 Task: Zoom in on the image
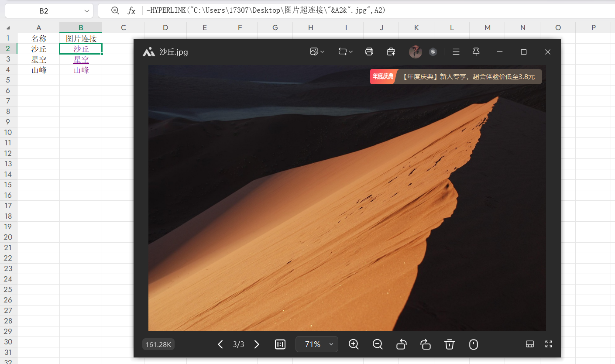tap(354, 344)
